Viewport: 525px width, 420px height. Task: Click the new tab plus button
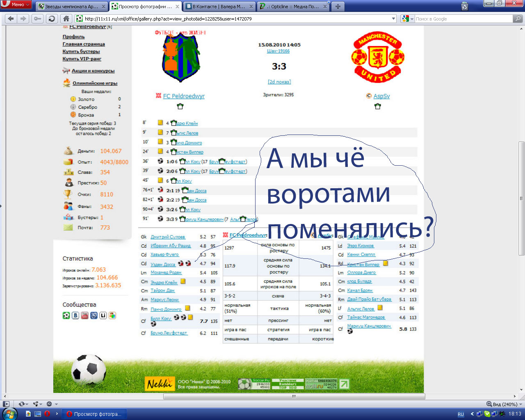[338, 7]
